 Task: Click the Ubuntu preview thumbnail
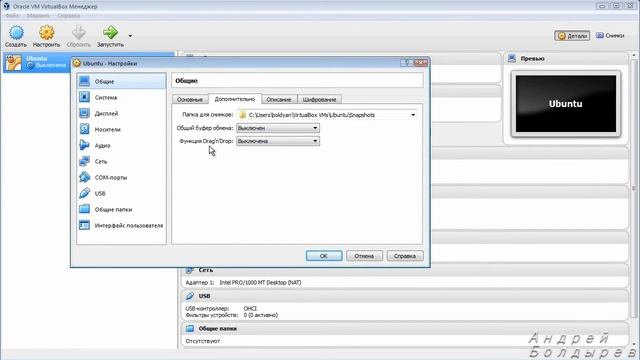[566, 104]
